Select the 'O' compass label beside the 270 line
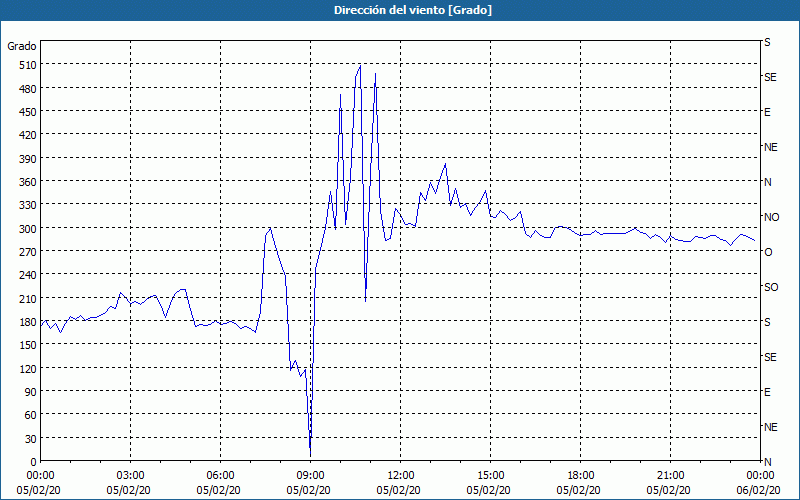Screen dimensions: 800x500 (x=768, y=252)
